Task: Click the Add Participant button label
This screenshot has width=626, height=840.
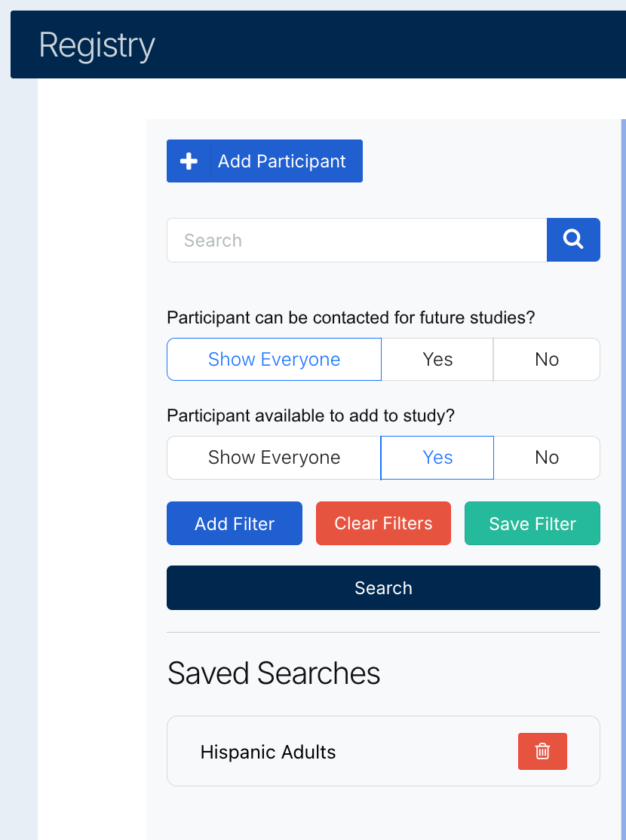Action: 282,161
